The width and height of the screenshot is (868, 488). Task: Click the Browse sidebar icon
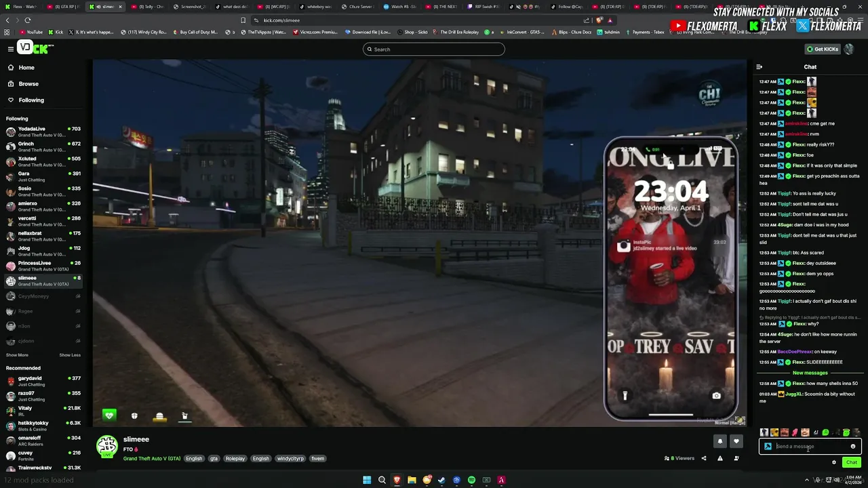pyautogui.click(x=11, y=84)
